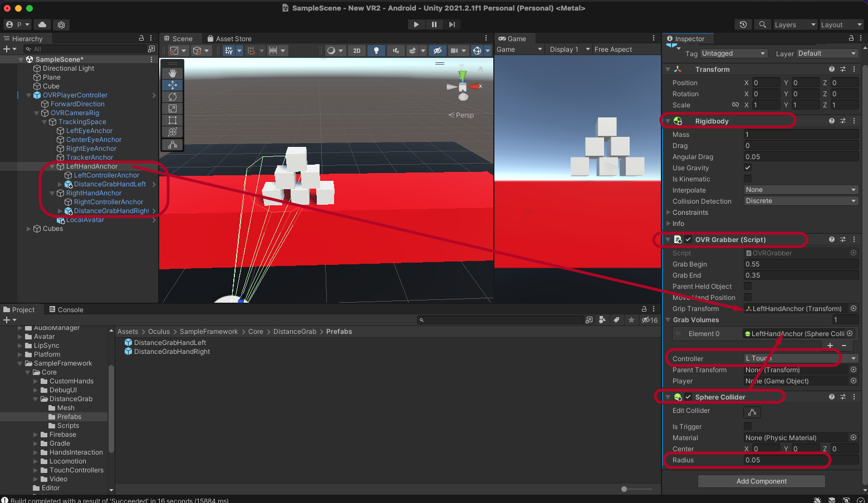The height and width of the screenshot is (503, 868).
Task: Toggle 2D view mode in Scene
Action: 357,51
